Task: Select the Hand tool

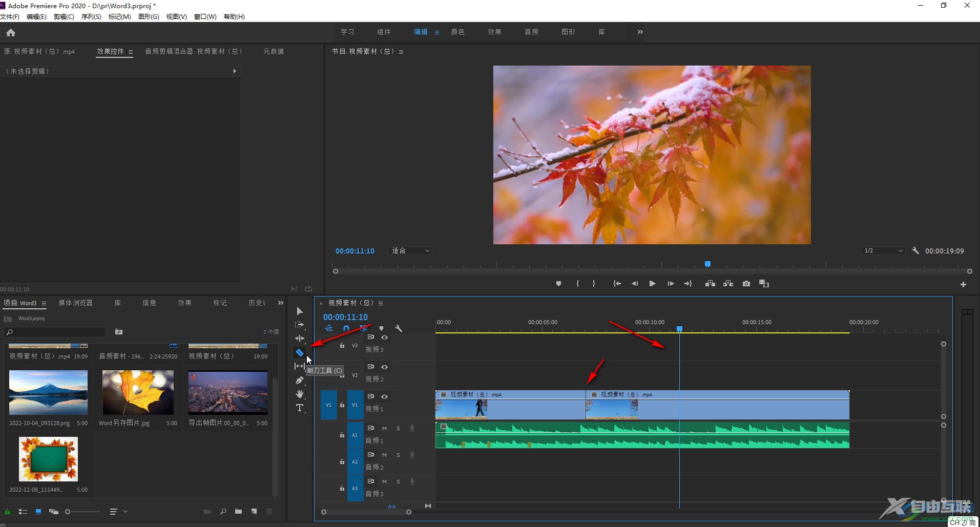Action: point(300,394)
